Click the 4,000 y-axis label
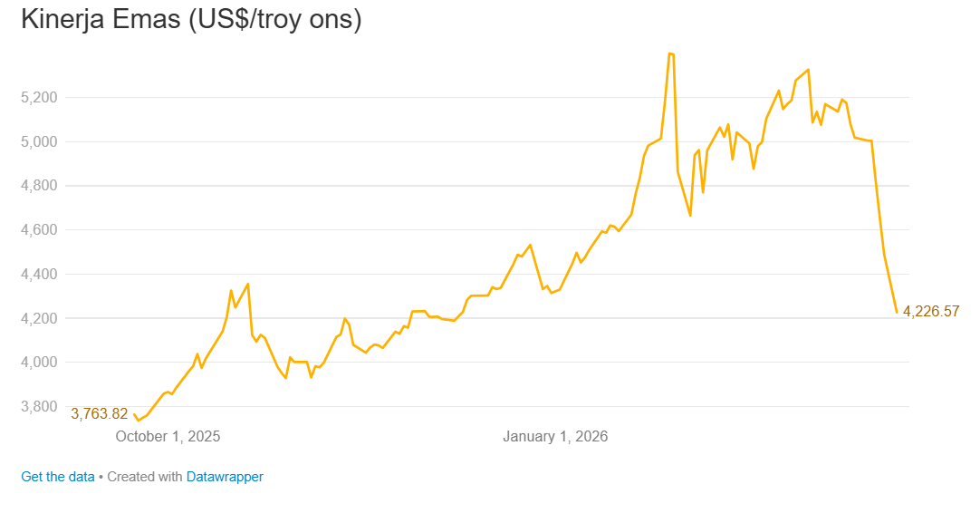Image resolution: width=980 pixels, height=523 pixels. [39, 363]
